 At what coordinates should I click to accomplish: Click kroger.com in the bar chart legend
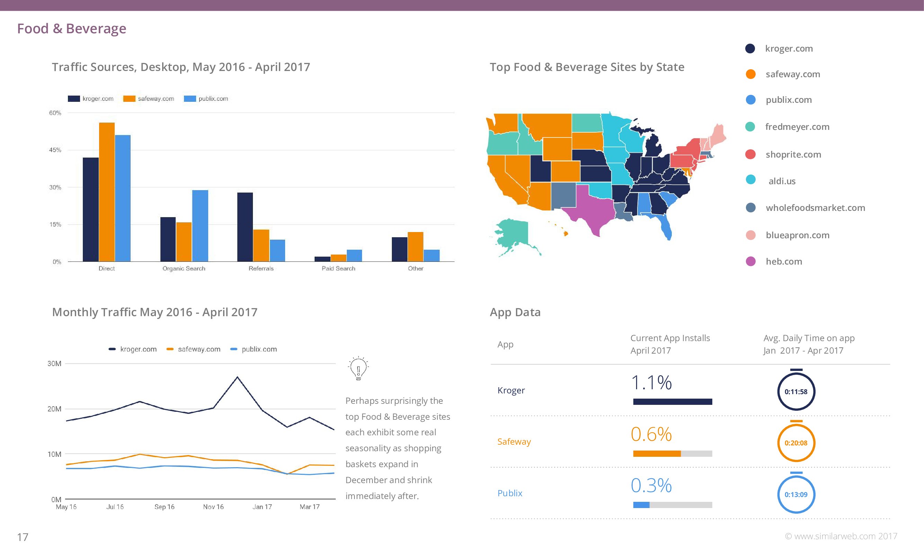[x=97, y=99]
